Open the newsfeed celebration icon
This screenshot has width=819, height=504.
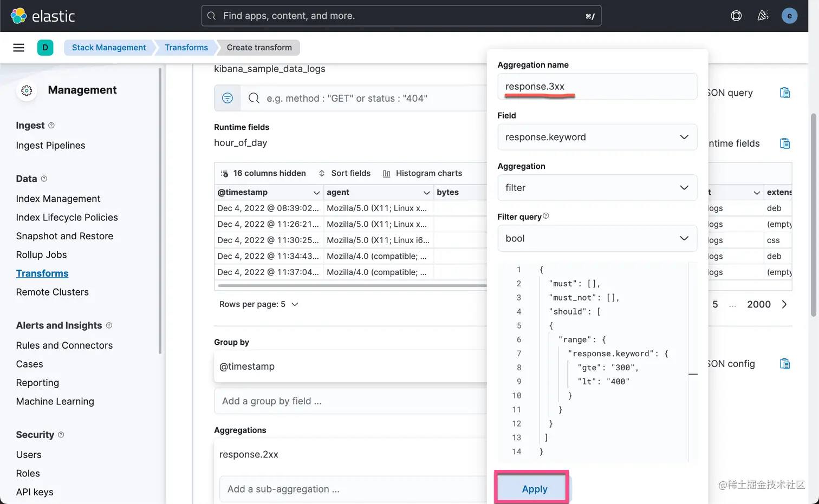pyautogui.click(x=763, y=16)
